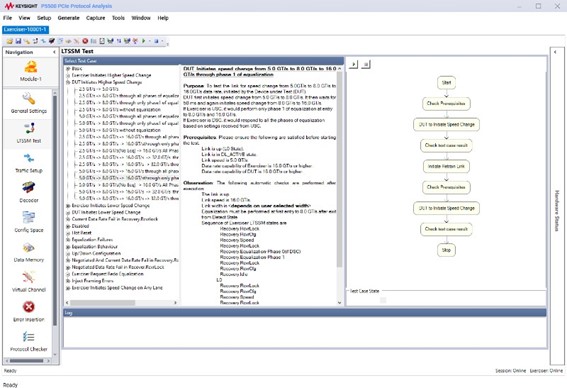Select the Exerciser-10001-1 tab
The image size is (567, 388).
[x=25, y=29]
